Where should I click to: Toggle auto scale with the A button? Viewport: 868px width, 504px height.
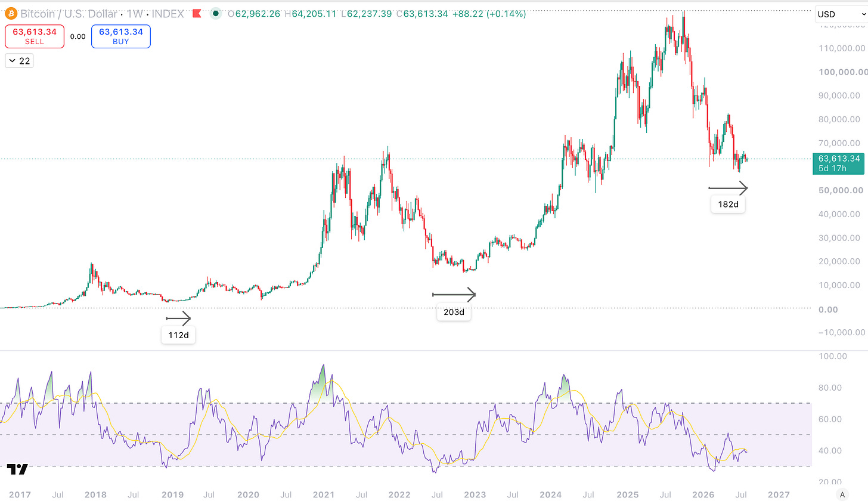(x=842, y=494)
